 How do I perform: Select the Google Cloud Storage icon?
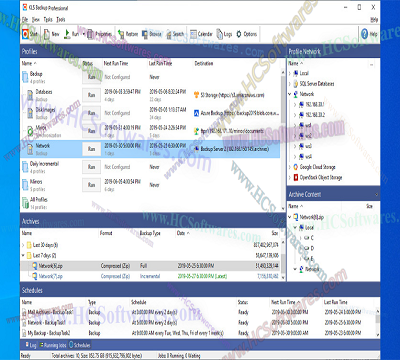click(296, 167)
